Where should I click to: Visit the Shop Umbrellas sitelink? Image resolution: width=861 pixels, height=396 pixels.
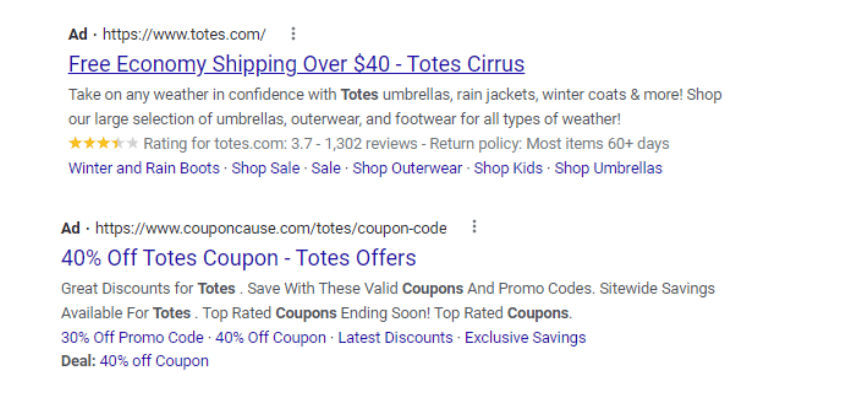pyautogui.click(x=608, y=168)
